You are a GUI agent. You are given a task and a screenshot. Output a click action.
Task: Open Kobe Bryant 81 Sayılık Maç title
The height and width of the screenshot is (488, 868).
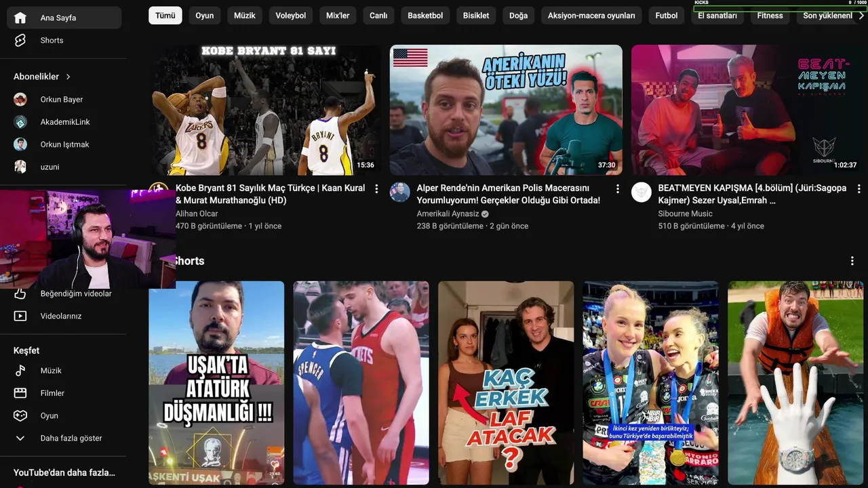coord(271,195)
